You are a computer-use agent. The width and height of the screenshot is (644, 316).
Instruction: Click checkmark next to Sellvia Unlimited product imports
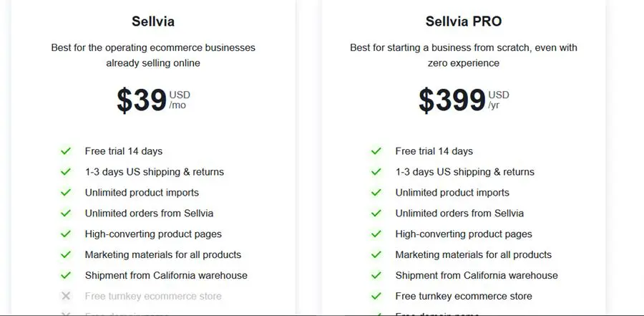[66, 193]
